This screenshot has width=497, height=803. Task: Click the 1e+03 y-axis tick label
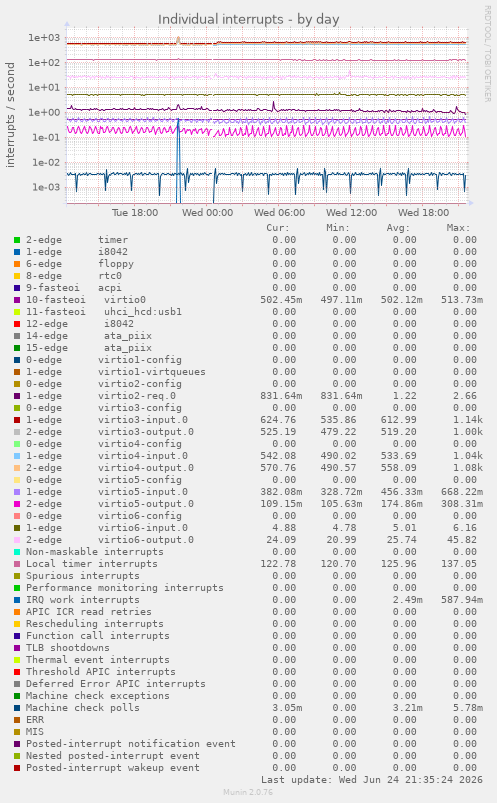[x=44, y=37]
